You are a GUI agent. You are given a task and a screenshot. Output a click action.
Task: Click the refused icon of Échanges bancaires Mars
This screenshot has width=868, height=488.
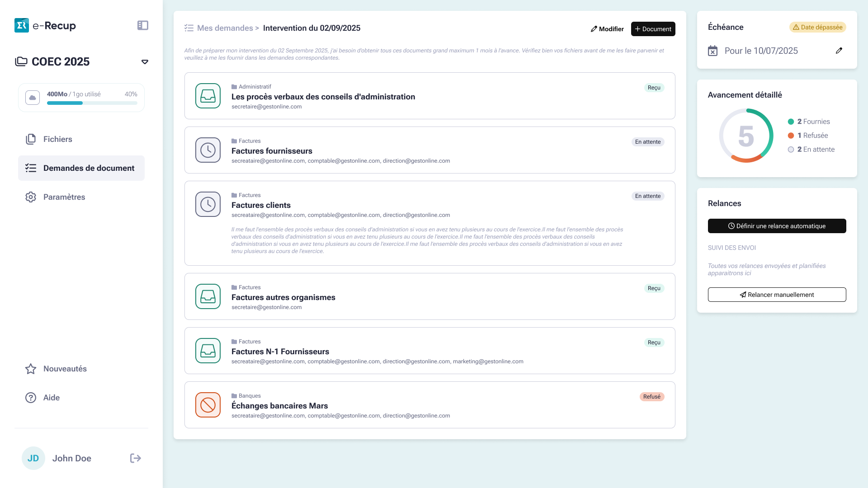point(208,405)
